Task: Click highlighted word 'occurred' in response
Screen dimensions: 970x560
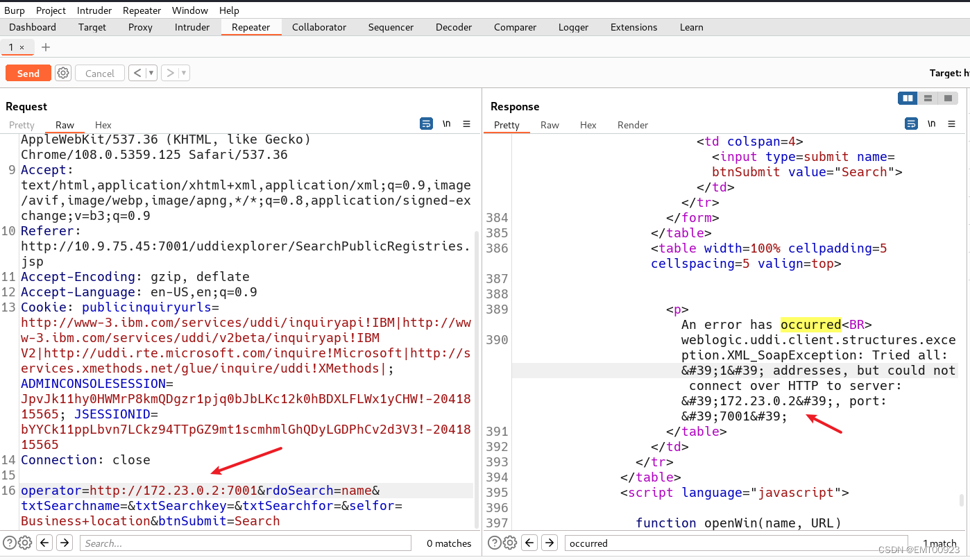Action: coord(810,325)
